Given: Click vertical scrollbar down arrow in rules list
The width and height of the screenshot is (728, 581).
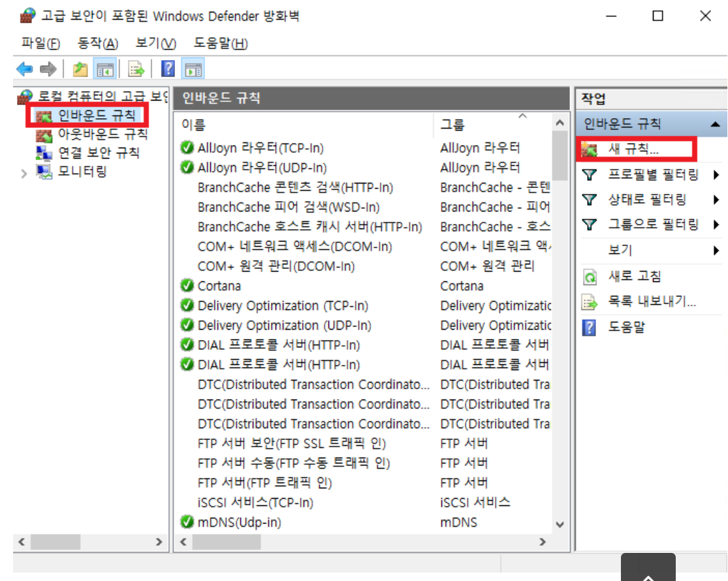Looking at the screenshot, I should [560, 525].
